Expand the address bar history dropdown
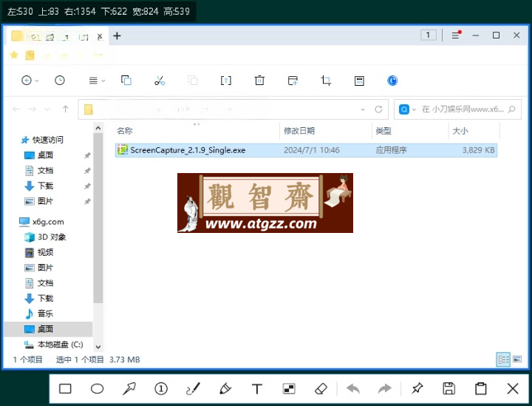The width and height of the screenshot is (532, 406). 363,109
